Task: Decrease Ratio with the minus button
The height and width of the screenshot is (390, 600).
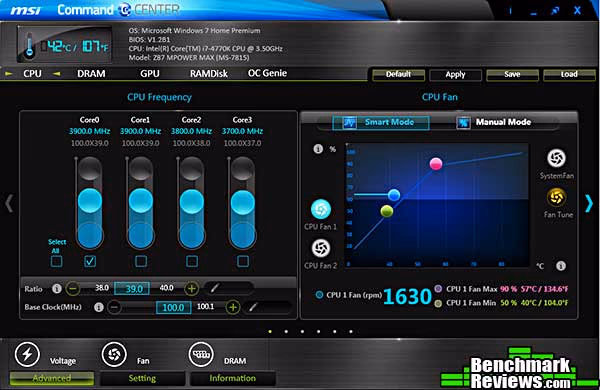Action: point(73,288)
